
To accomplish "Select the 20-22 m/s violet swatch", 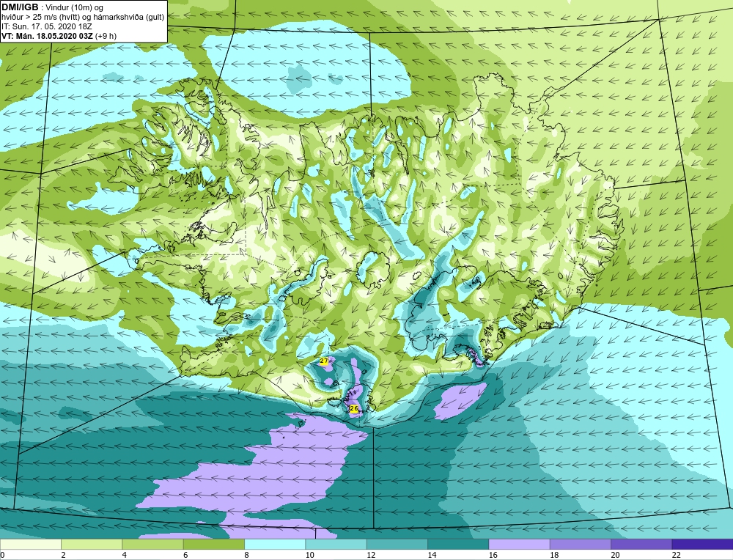I will tap(641, 544).
